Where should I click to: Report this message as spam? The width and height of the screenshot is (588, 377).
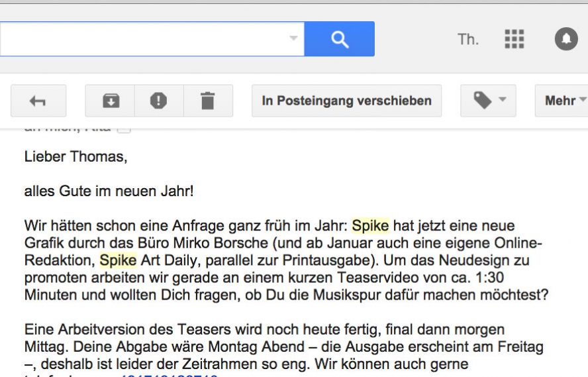point(159,101)
